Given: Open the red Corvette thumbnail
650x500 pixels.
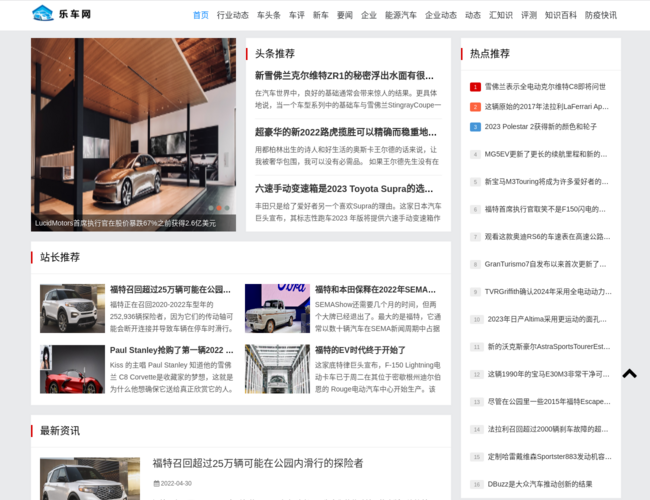Looking at the screenshot, I should point(71,369).
